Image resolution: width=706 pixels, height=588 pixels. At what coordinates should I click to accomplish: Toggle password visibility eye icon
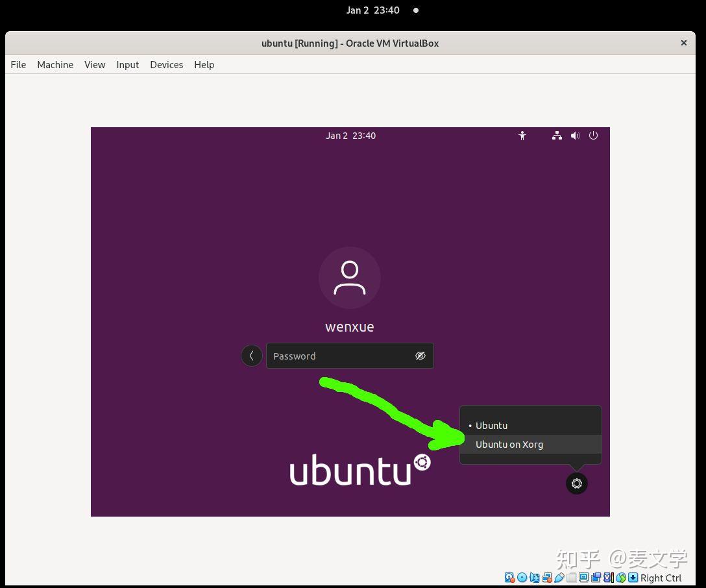pyautogui.click(x=420, y=356)
